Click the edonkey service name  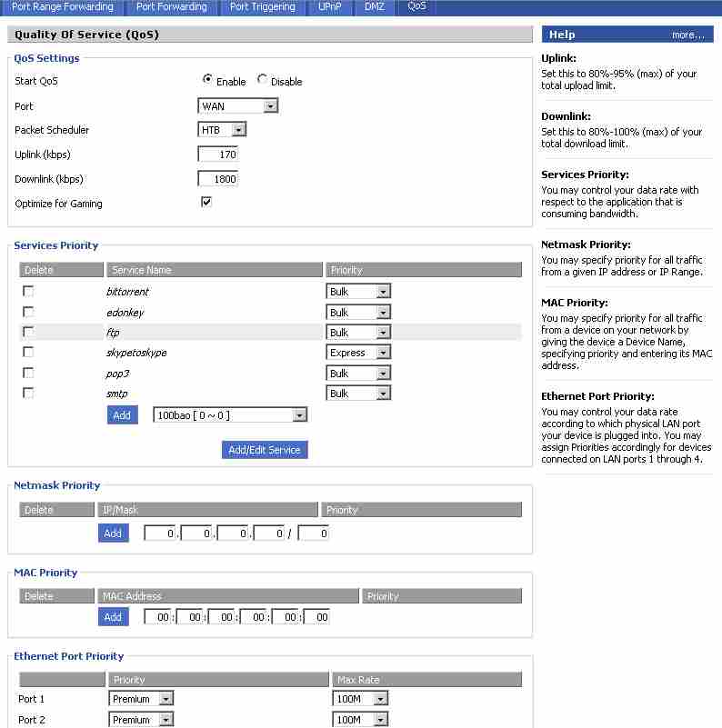[125, 313]
